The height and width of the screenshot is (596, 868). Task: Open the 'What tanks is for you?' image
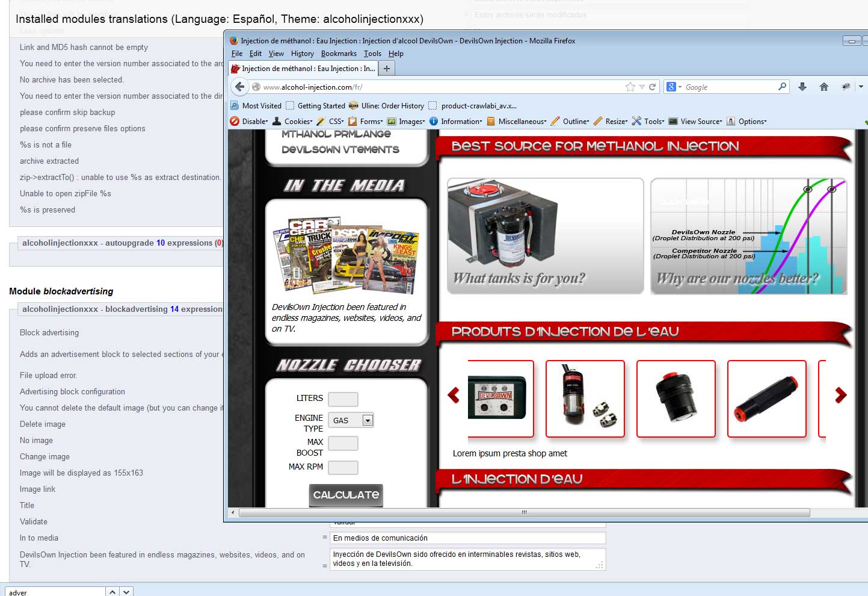tap(546, 236)
